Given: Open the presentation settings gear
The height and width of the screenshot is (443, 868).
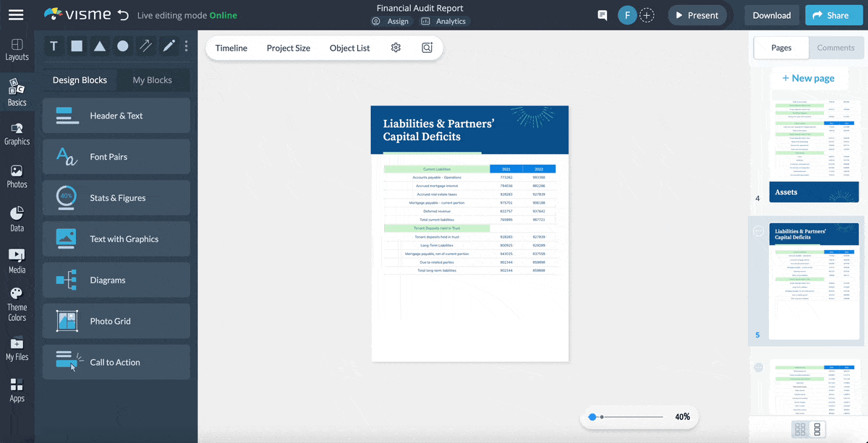Looking at the screenshot, I should (395, 48).
